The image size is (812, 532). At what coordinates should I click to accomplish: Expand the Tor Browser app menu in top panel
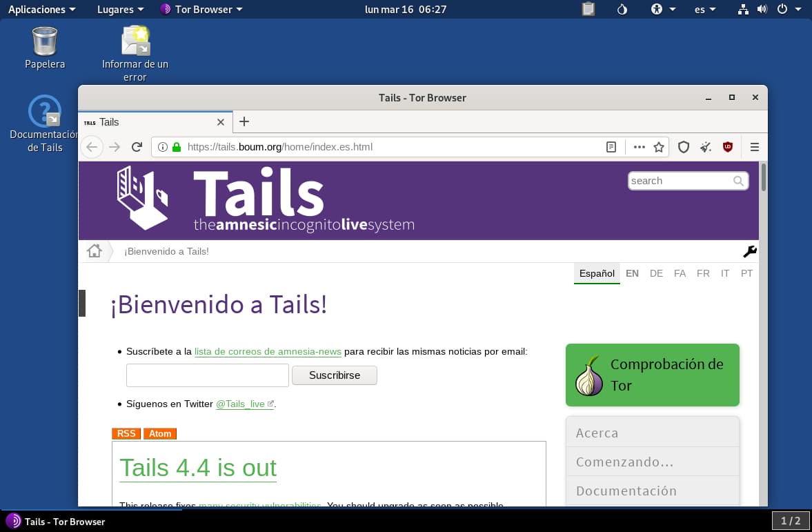coord(202,10)
